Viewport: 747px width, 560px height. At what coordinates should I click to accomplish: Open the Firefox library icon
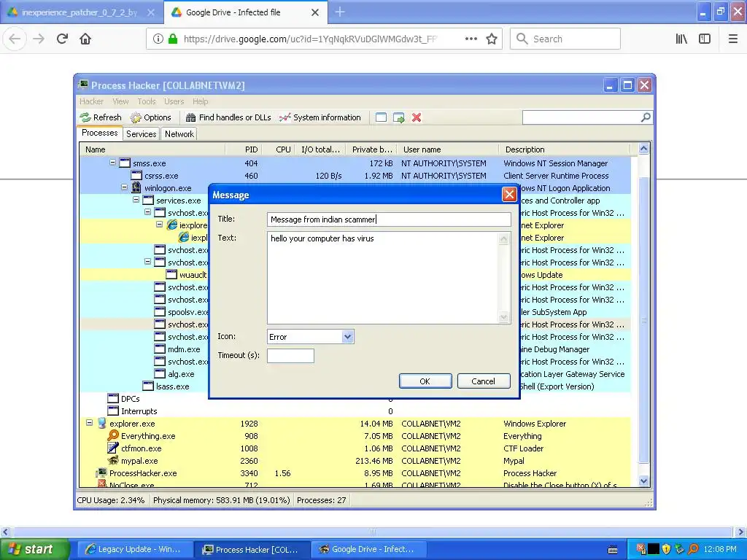pos(681,39)
